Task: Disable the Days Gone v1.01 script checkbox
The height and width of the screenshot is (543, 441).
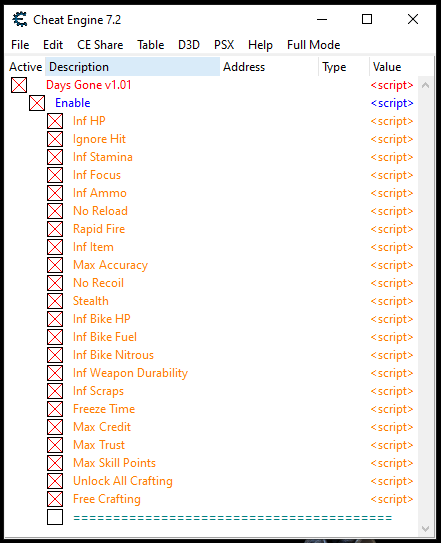Action: 19,85
